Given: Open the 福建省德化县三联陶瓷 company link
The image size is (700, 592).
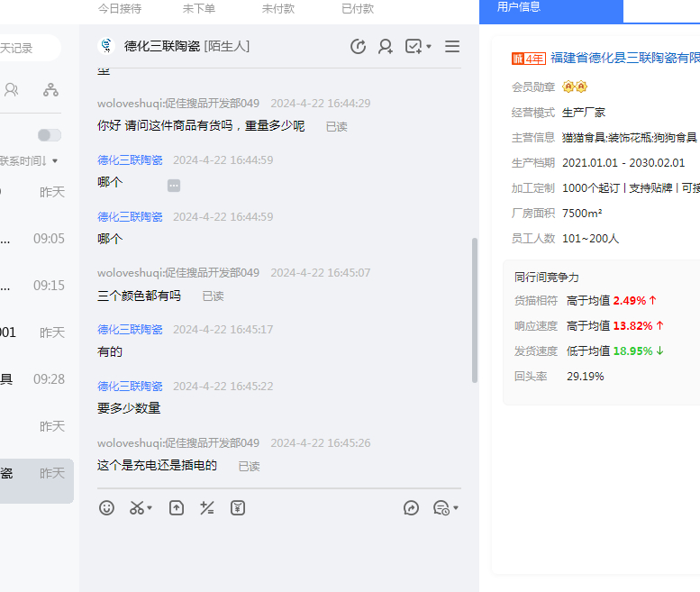Looking at the screenshot, I should point(624,58).
